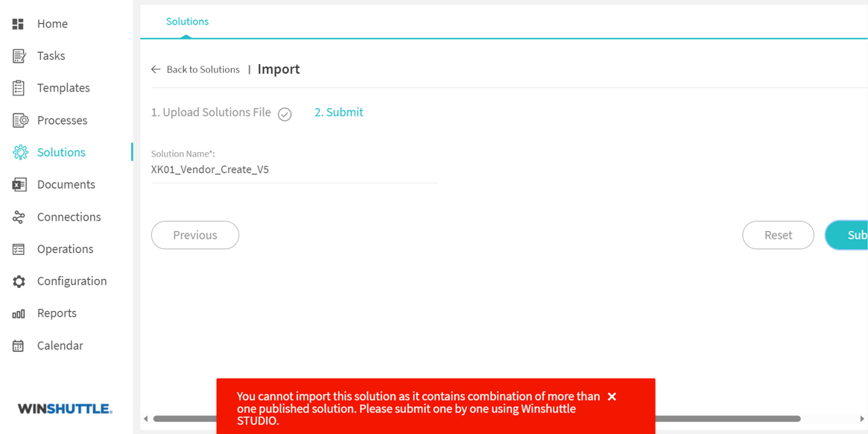The image size is (868, 434).
Task: Dismiss the red error notification
Action: (x=612, y=396)
